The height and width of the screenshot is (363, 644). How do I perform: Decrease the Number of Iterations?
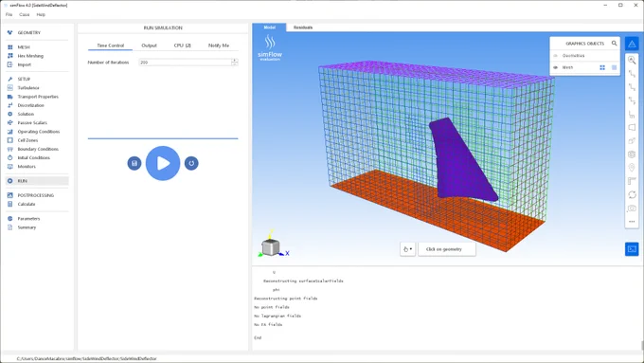(235, 64)
